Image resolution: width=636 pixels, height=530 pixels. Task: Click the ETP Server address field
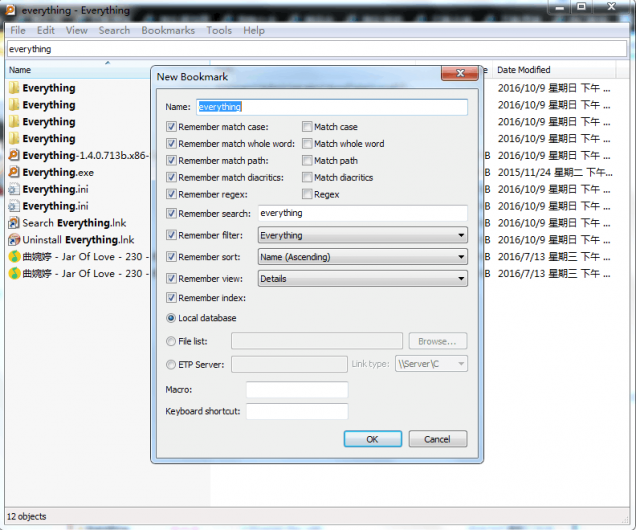pyautogui.click(x=289, y=364)
